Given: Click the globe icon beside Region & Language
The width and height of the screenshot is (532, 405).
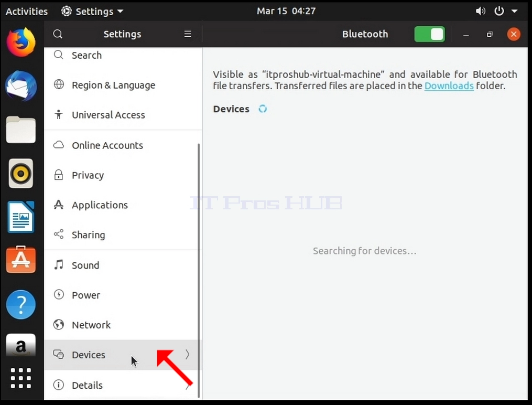Looking at the screenshot, I should click(x=59, y=84).
